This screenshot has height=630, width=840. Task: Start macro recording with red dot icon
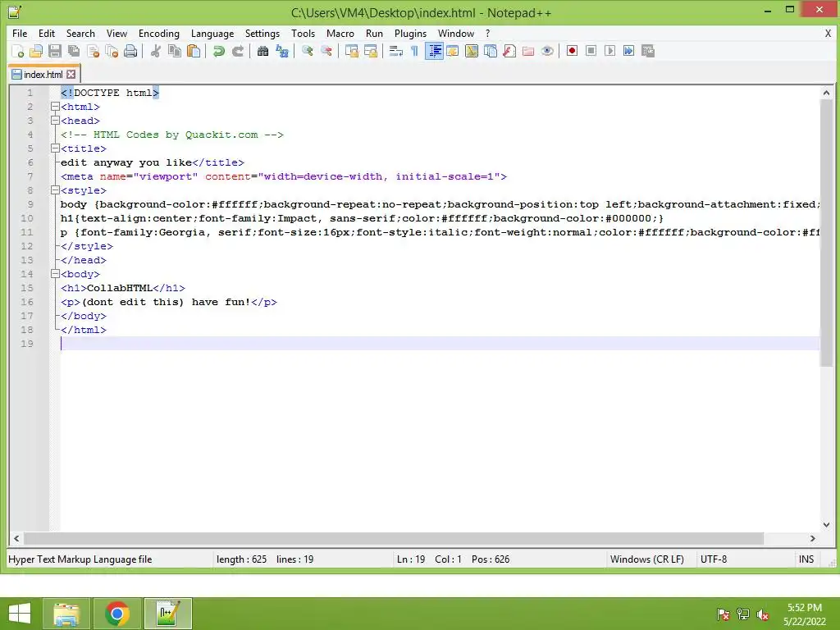(572, 51)
